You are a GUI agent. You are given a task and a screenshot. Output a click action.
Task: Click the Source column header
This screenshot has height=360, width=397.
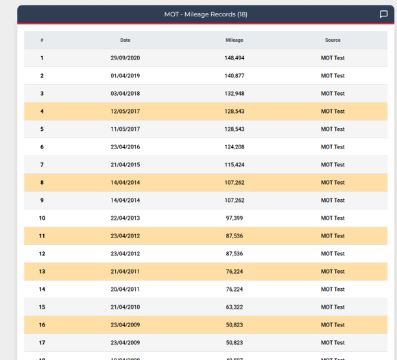coord(333,40)
